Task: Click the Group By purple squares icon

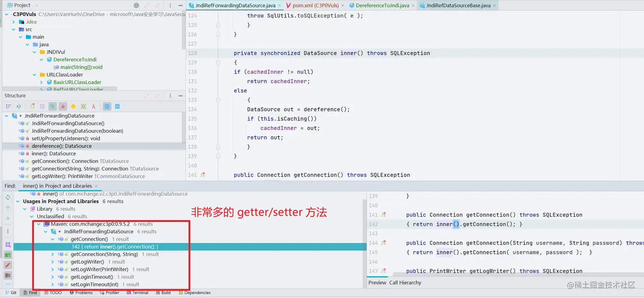Action: (x=8, y=245)
